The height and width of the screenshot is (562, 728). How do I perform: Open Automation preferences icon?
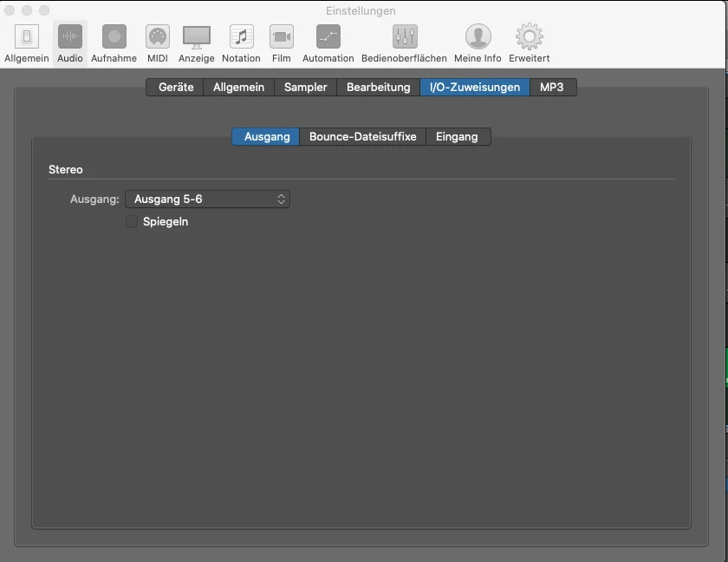pyautogui.click(x=328, y=36)
